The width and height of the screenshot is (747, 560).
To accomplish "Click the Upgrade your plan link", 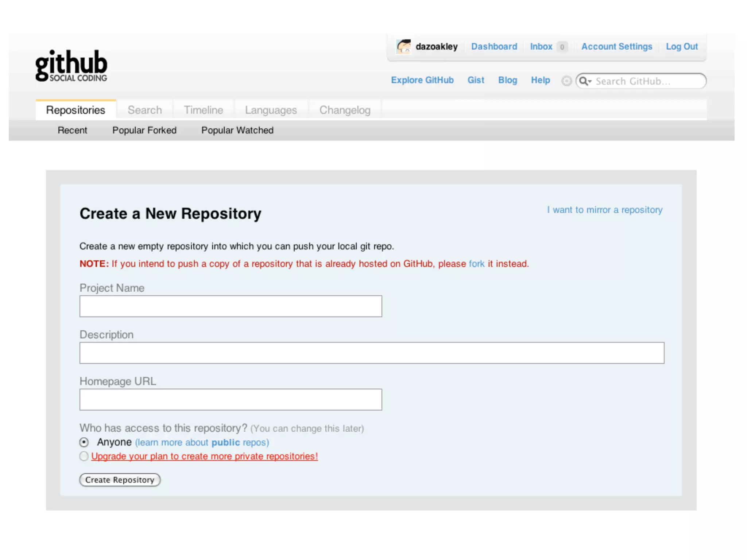I will coord(204,456).
